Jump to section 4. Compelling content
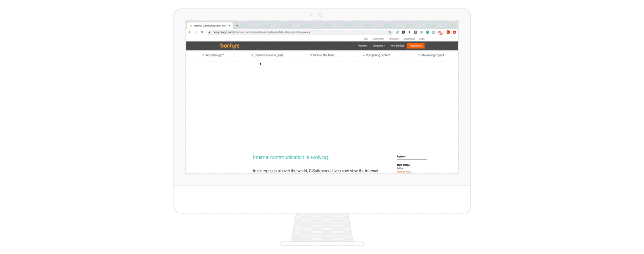The height and width of the screenshot is (254, 644). tap(376, 55)
